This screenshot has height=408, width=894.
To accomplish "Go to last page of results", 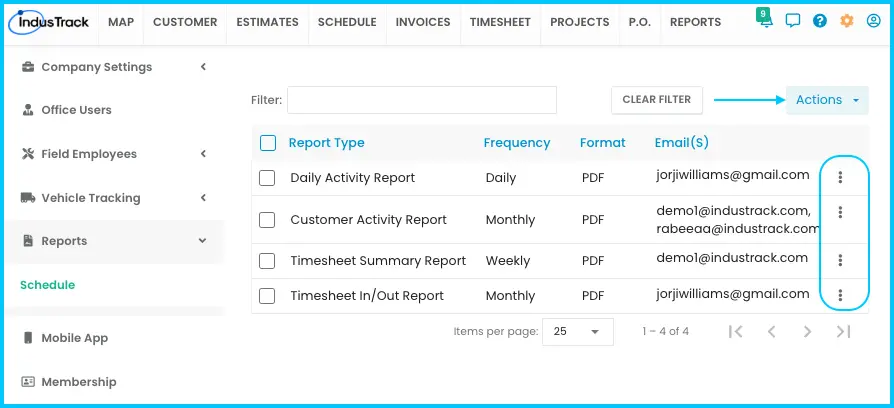I will (x=843, y=332).
